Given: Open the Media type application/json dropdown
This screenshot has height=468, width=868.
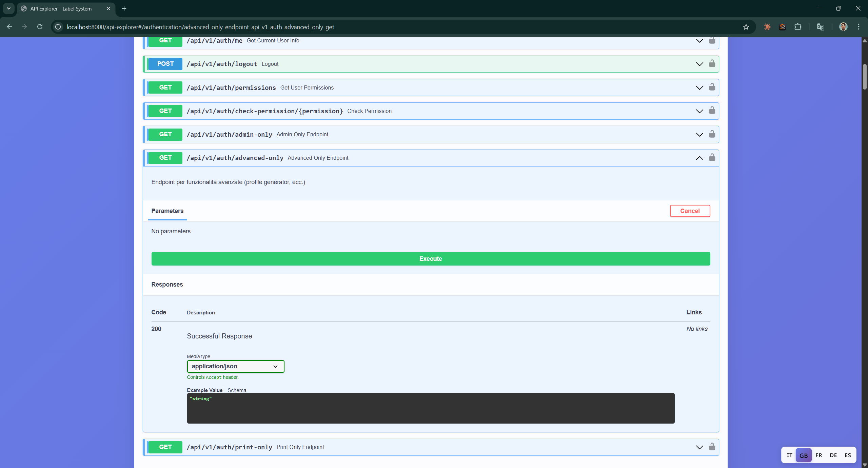Looking at the screenshot, I should (x=235, y=366).
